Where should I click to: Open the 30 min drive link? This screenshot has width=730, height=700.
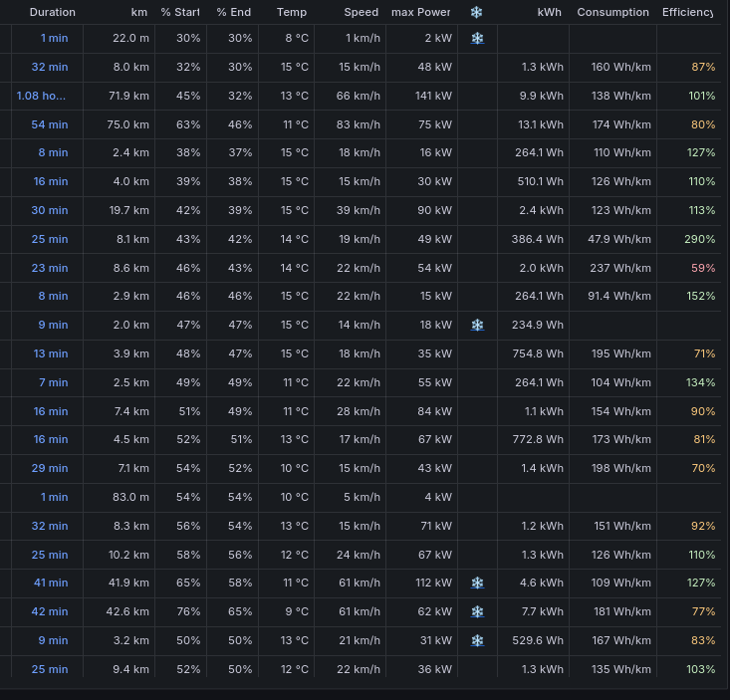(x=50, y=210)
